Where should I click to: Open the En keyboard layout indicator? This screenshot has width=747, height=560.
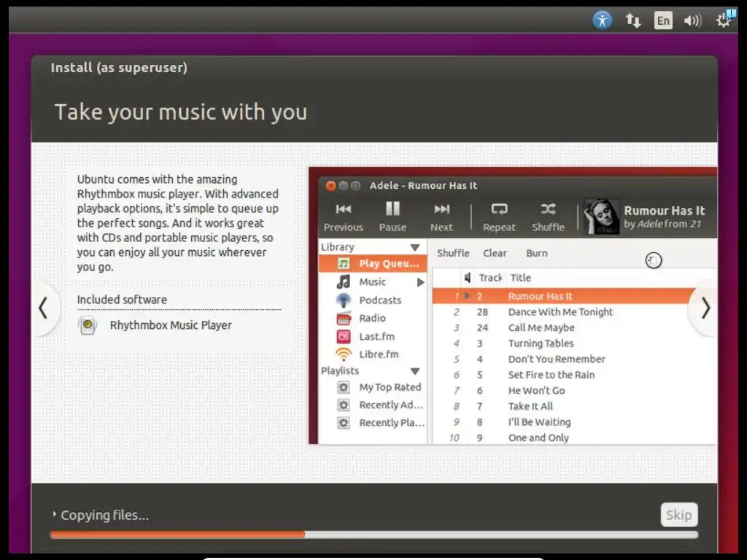click(x=663, y=20)
